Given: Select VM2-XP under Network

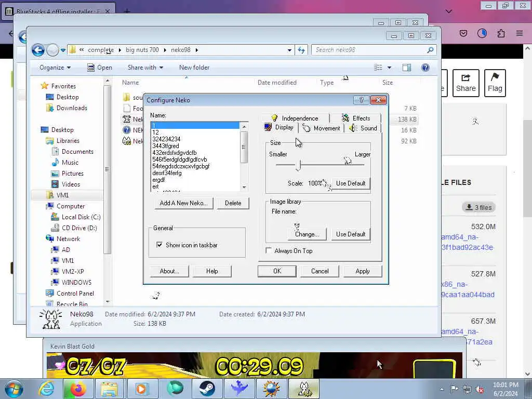Looking at the screenshot, I should (73, 271).
